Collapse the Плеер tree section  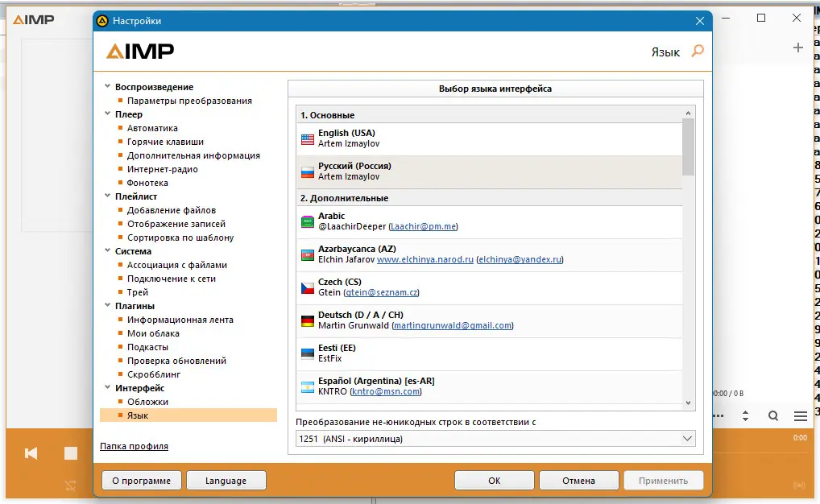click(107, 114)
